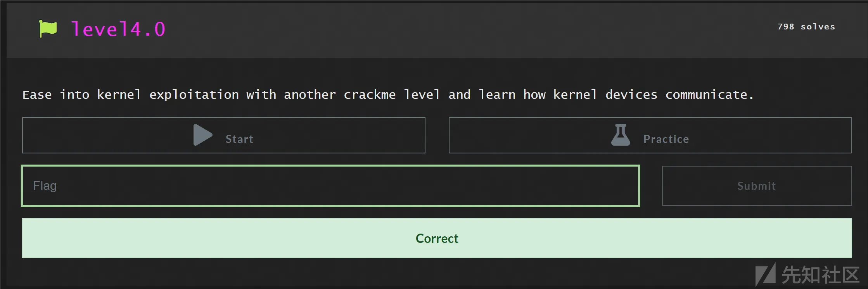
Task: Submit the flag
Action: tap(757, 186)
